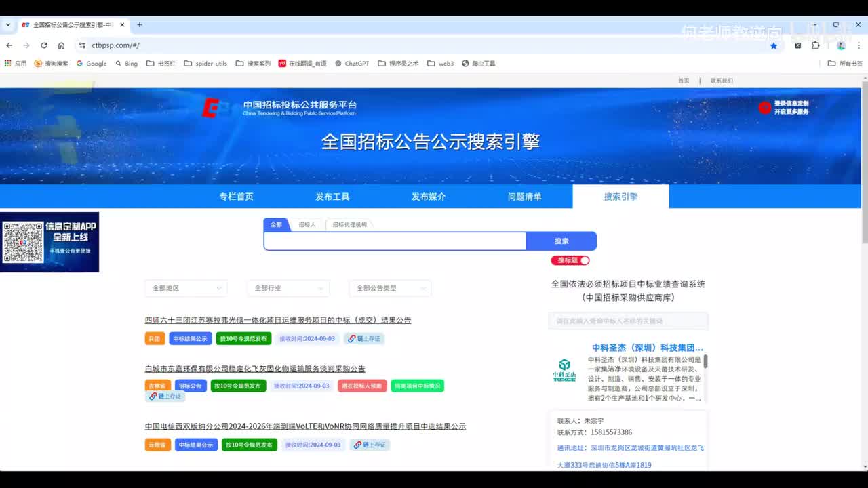The height and width of the screenshot is (488, 868).
Task: Open the 四师六十三团江苏赛拉弗 result announcement
Action: 278,320
